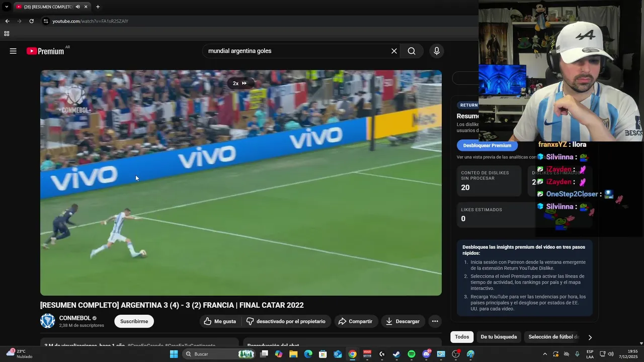Click the 2,38 M de suscriptores text
Image resolution: width=644 pixels, height=362 pixels.
pyautogui.click(x=82, y=325)
